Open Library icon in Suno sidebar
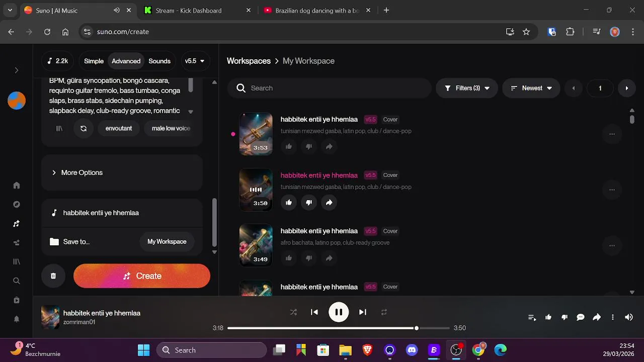Screen dimensions: 644x362 point(17,261)
